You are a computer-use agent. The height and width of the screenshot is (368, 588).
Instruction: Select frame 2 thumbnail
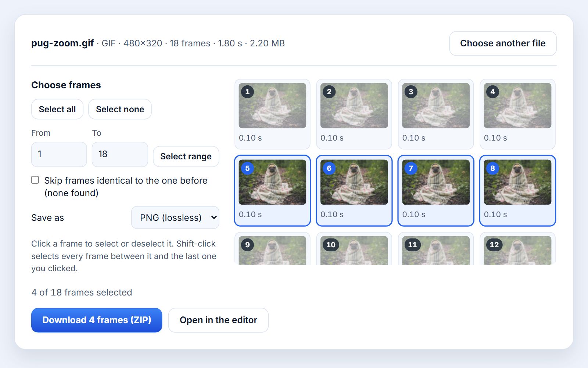click(354, 114)
